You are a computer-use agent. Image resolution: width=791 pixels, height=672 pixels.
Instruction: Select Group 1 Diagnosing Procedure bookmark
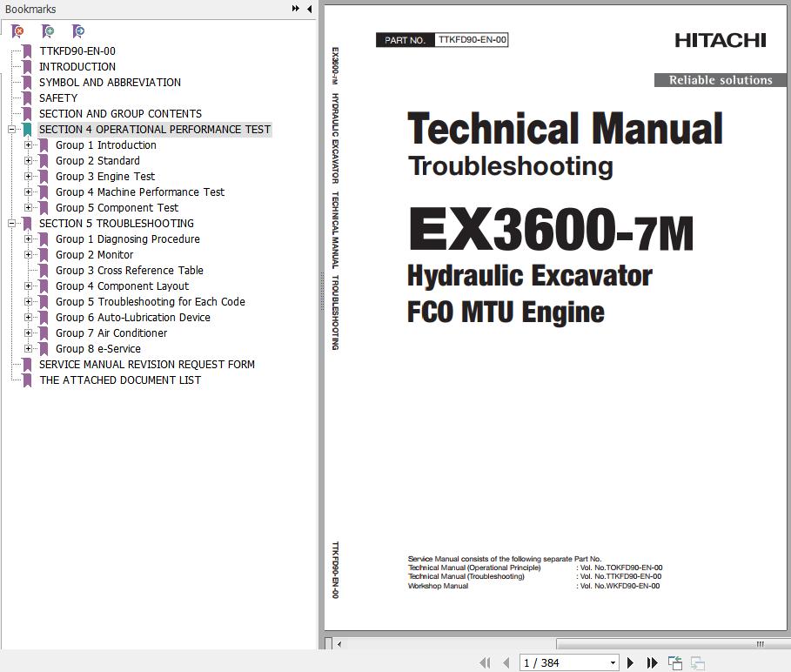click(x=128, y=239)
